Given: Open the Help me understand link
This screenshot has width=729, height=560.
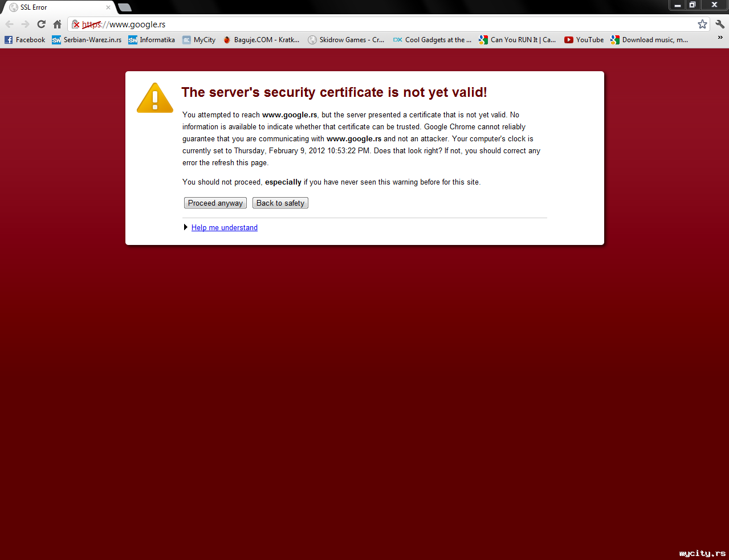Looking at the screenshot, I should 225,227.
